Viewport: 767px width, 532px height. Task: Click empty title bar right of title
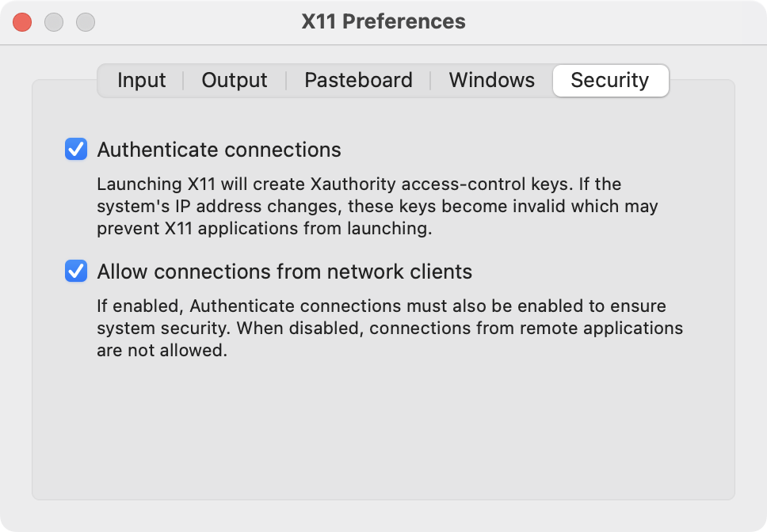coord(618,22)
